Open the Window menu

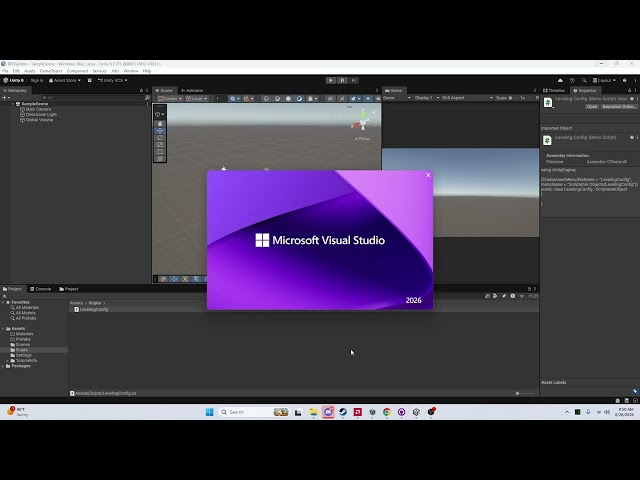pyautogui.click(x=131, y=71)
